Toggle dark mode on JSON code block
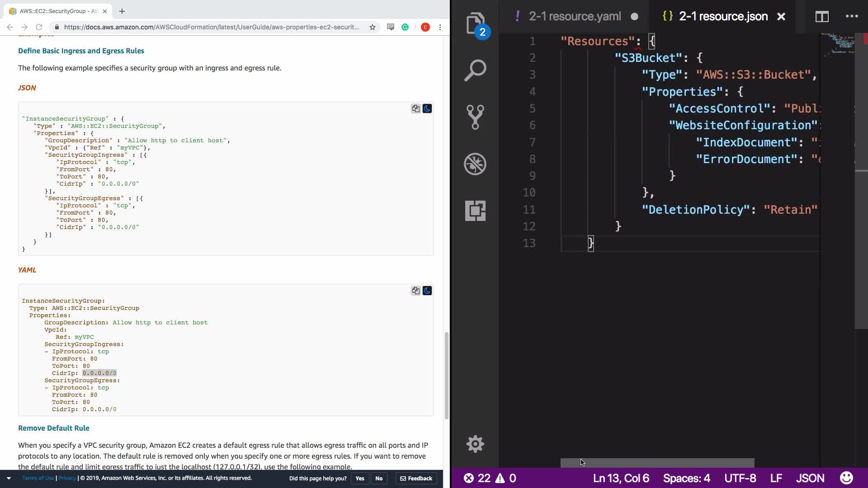This screenshot has width=868, height=488. point(427,108)
